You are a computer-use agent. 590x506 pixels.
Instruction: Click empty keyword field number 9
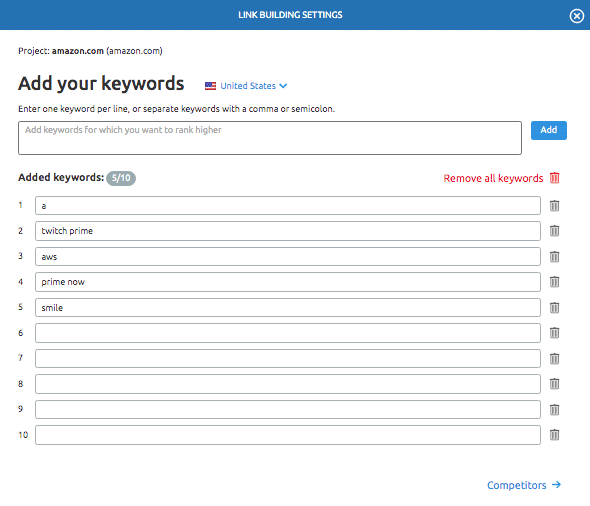288,409
